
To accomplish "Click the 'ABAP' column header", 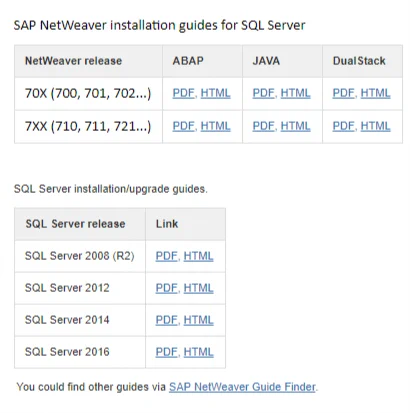I will tap(202, 61).
